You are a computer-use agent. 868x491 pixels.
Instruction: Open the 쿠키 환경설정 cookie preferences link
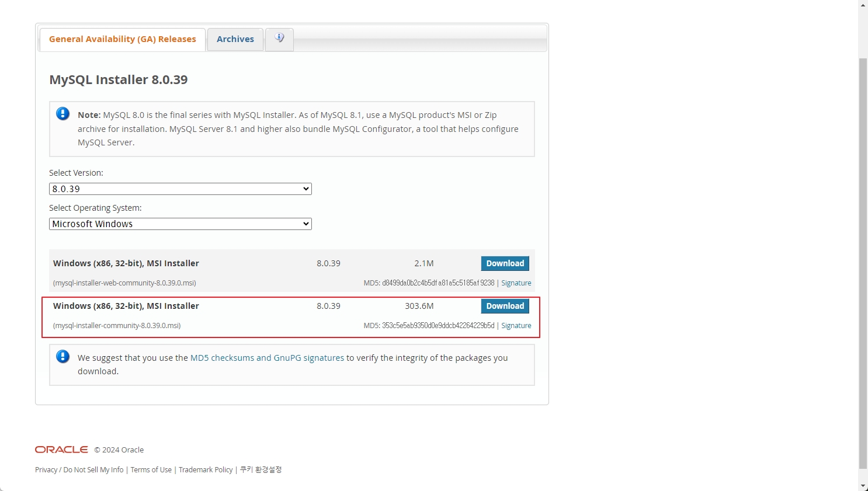(x=261, y=470)
